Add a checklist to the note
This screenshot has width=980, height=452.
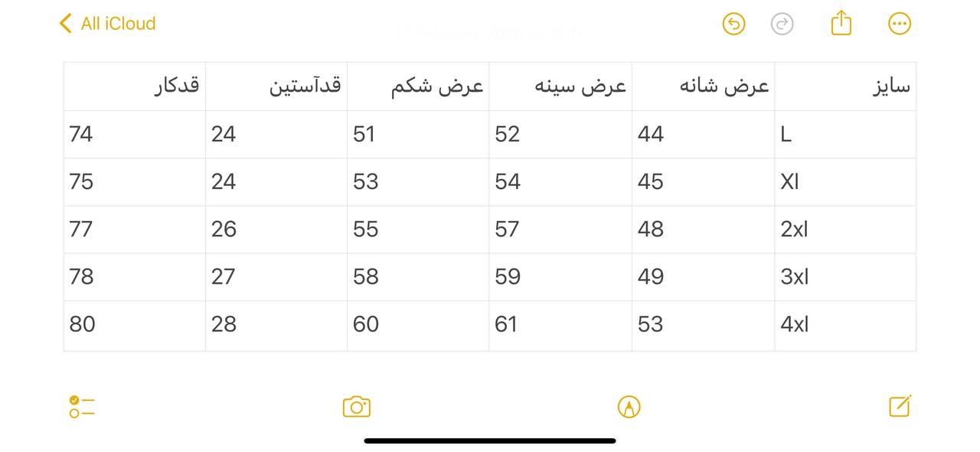(81, 406)
